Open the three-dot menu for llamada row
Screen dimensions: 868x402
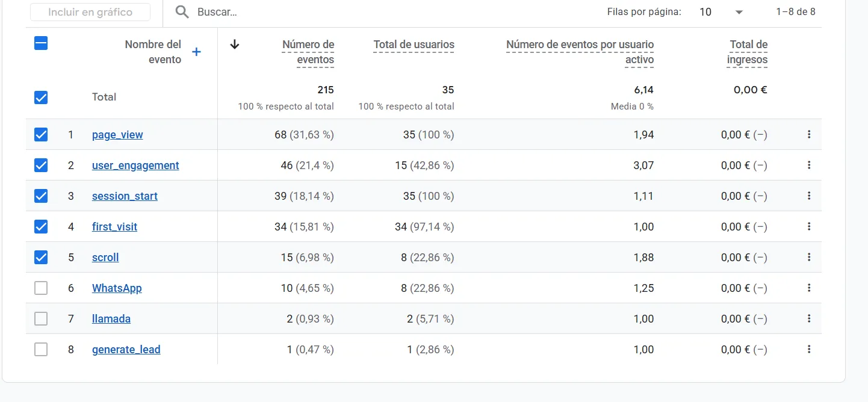click(x=809, y=318)
